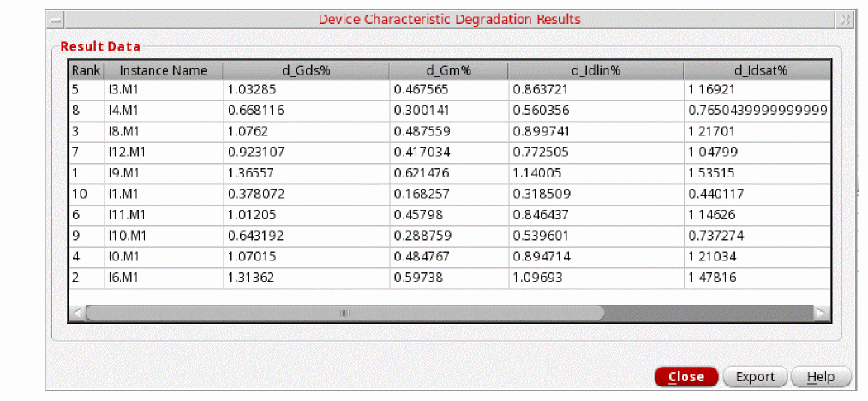Sort by the Rank column header
The image size is (868, 401).
click(x=87, y=70)
